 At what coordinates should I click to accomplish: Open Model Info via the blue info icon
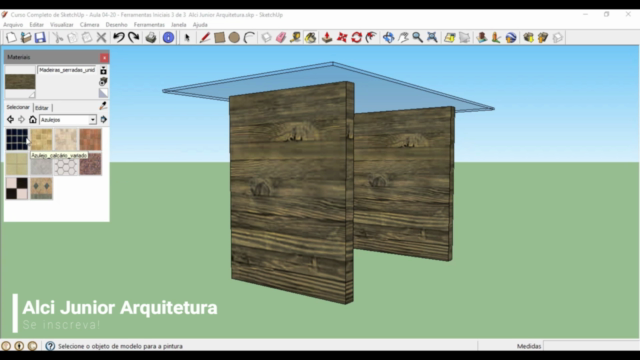[168, 38]
